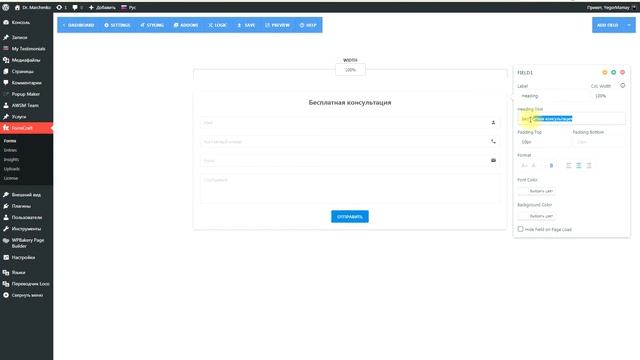Open Styling options in blue toolbar

point(152,25)
